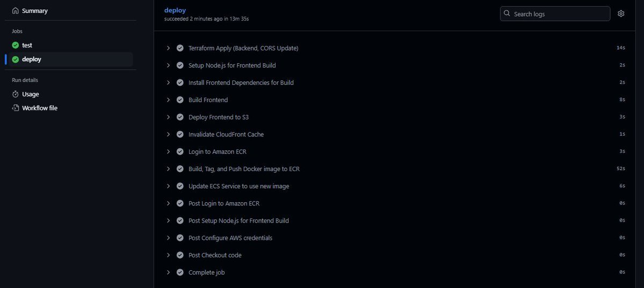Click the Workflow file code icon

tap(16, 108)
